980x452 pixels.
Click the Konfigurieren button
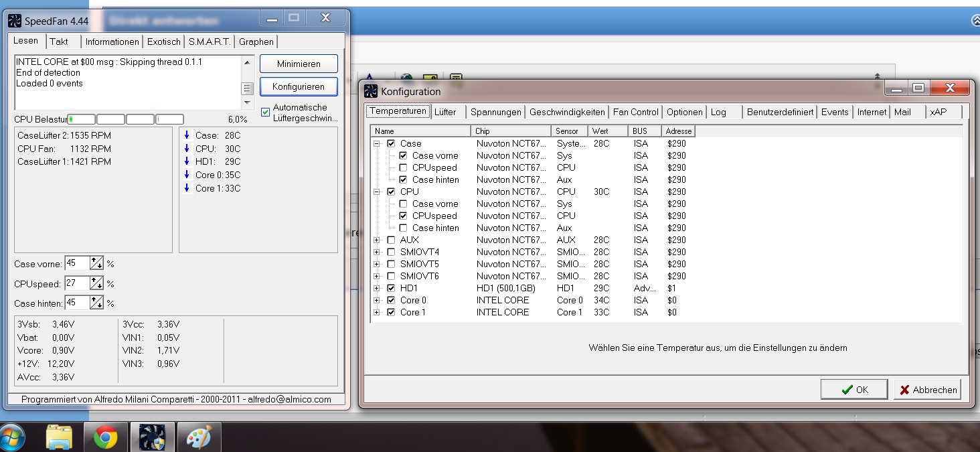[299, 86]
